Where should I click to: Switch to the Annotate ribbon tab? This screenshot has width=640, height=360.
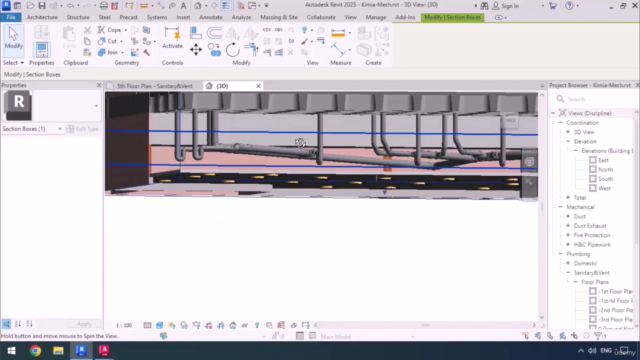coord(211,17)
